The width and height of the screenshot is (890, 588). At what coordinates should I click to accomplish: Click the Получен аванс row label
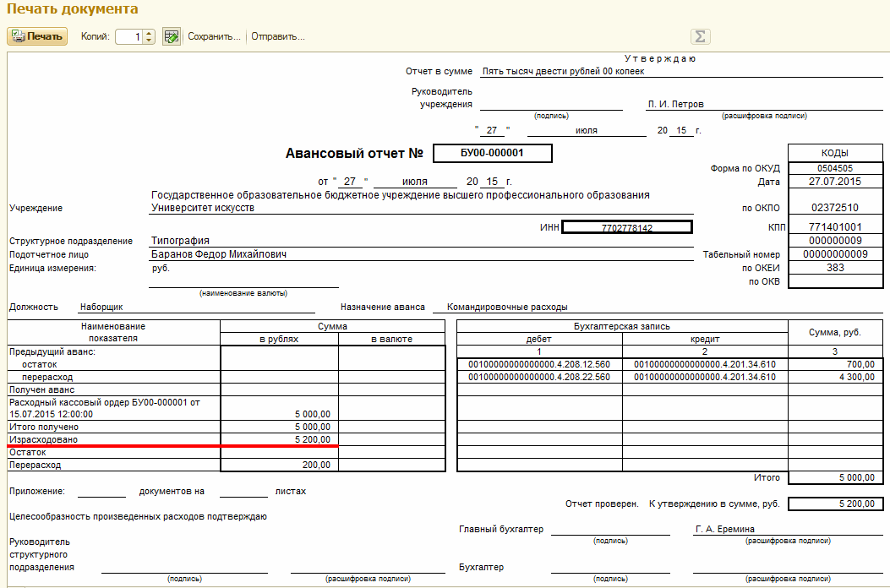(x=41, y=390)
